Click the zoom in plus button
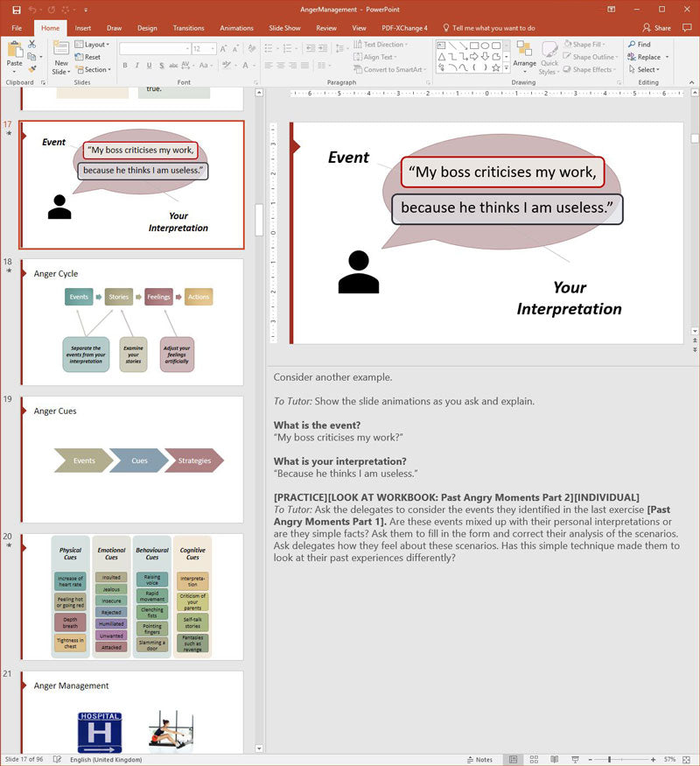 (x=653, y=759)
